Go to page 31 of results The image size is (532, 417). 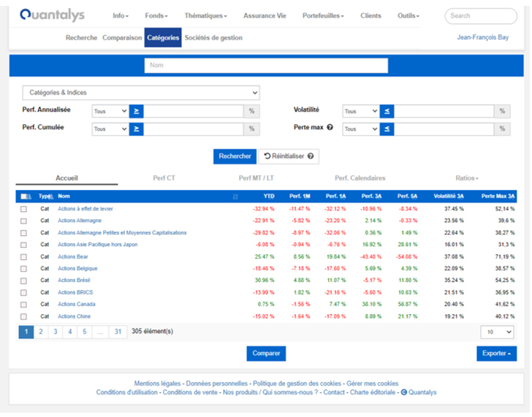tap(118, 332)
